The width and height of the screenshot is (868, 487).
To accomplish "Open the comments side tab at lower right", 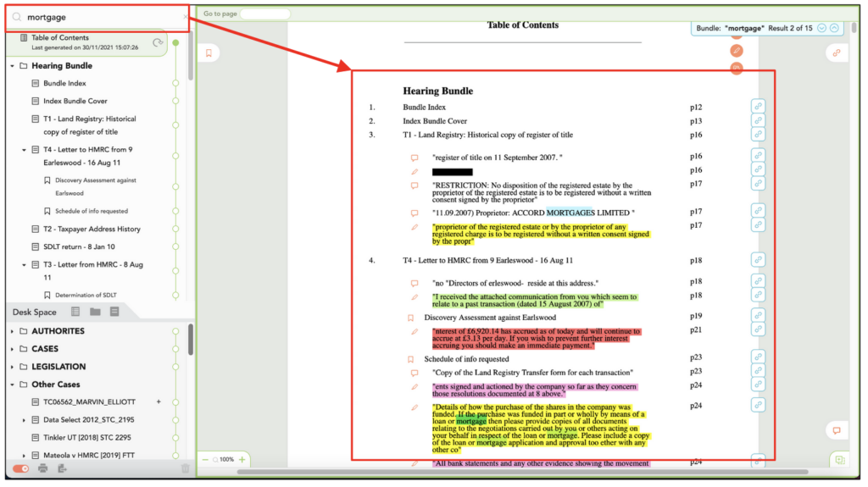I will point(837,430).
